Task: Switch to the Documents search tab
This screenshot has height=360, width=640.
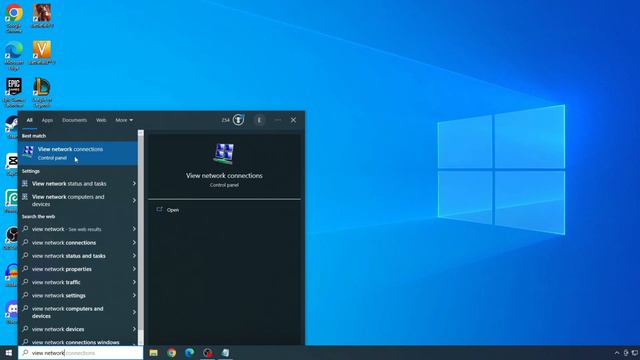Action: pos(74,120)
